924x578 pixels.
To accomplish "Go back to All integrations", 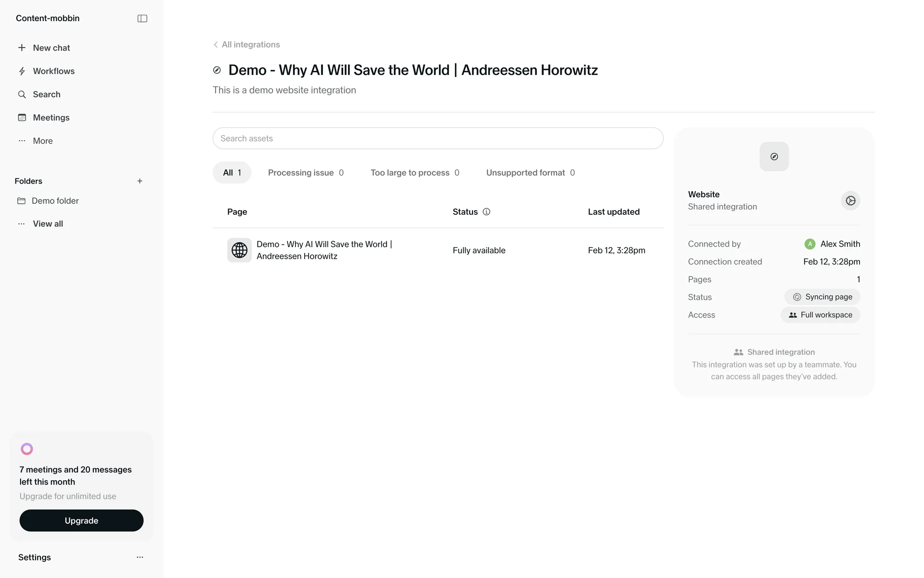I will 246,45.
